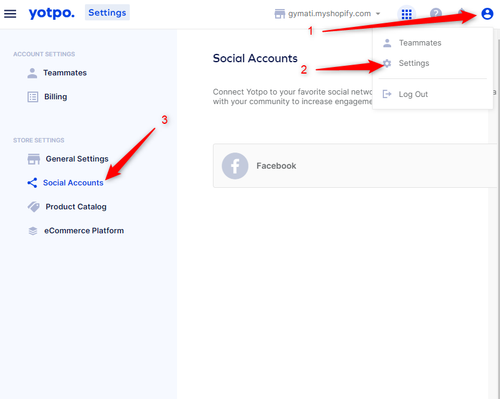Click the ACCOUNT SETTINGS section label

tap(44, 54)
